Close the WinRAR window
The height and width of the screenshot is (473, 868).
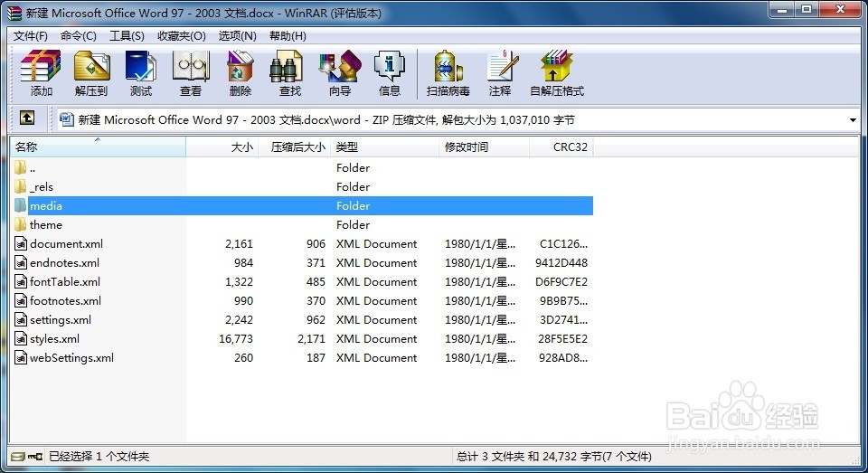[x=840, y=9]
